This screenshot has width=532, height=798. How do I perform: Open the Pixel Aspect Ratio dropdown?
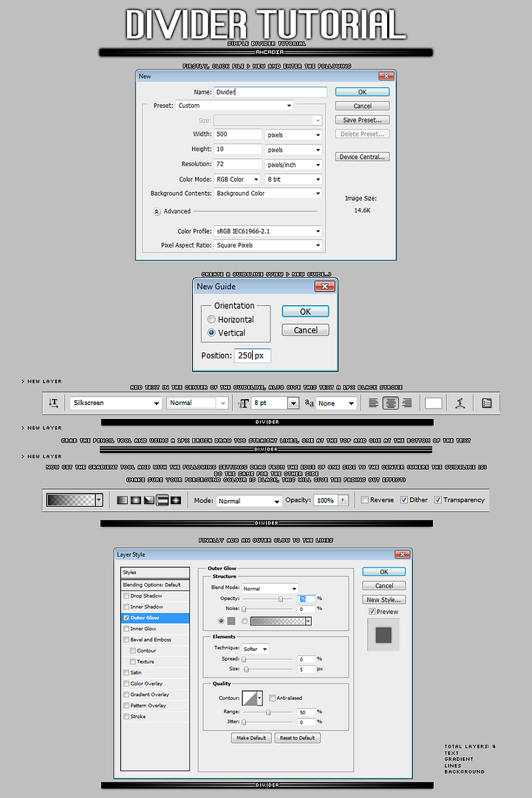(267, 245)
